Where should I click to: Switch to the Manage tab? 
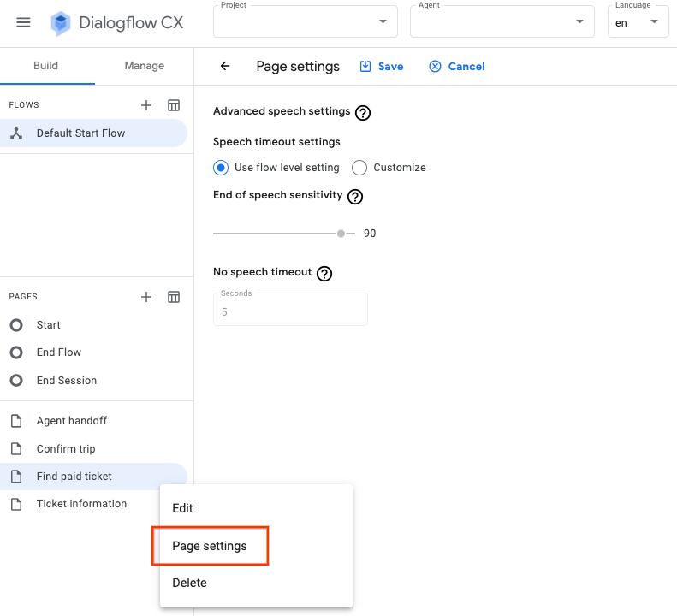[144, 66]
